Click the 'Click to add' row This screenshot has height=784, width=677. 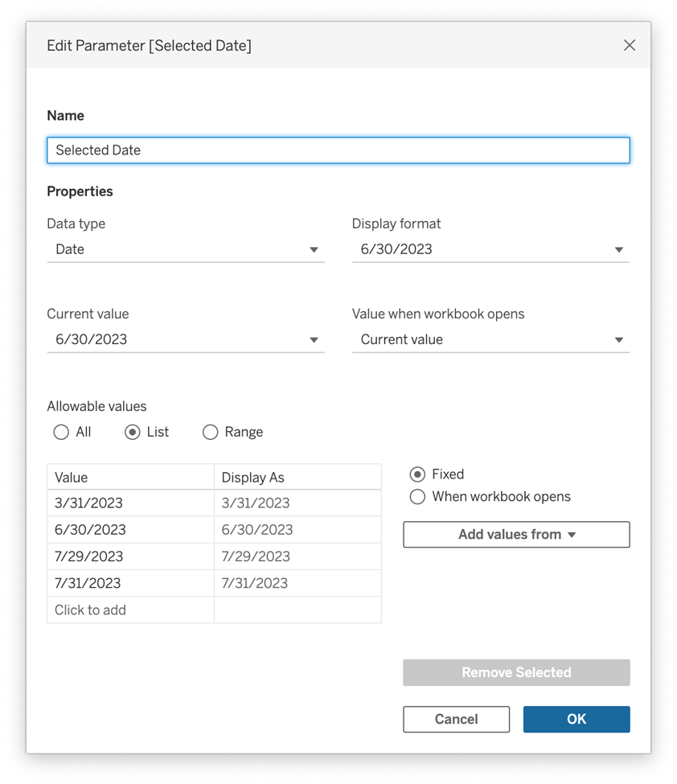[131, 610]
